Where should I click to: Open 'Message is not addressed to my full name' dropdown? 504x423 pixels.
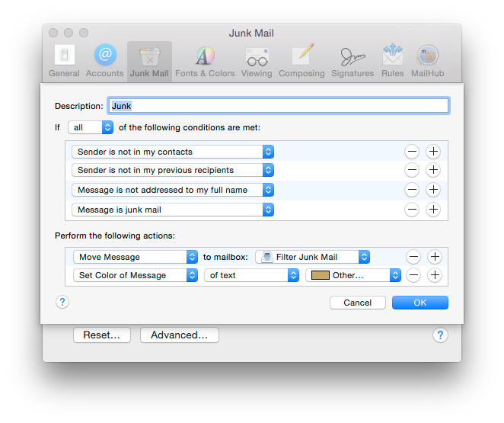[x=173, y=190]
